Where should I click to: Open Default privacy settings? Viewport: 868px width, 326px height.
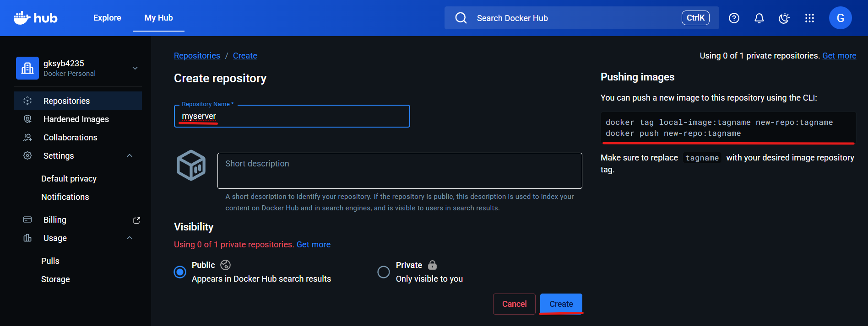pos(69,178)
